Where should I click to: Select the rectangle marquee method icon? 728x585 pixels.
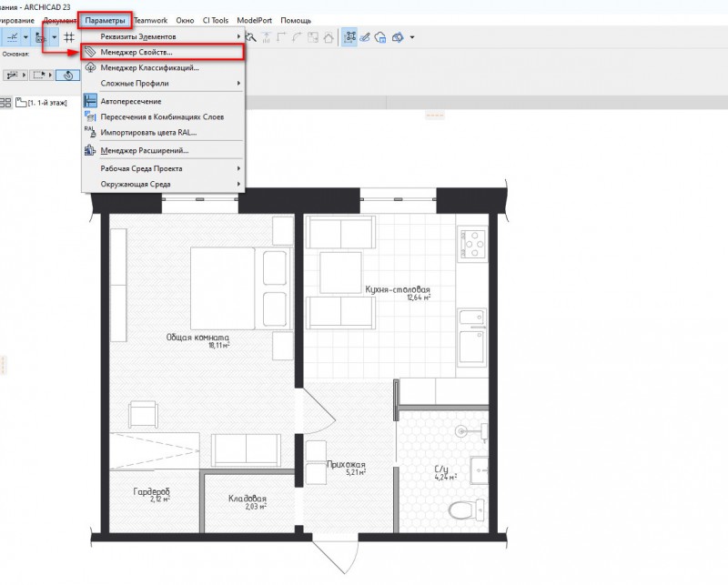point(39,75)
